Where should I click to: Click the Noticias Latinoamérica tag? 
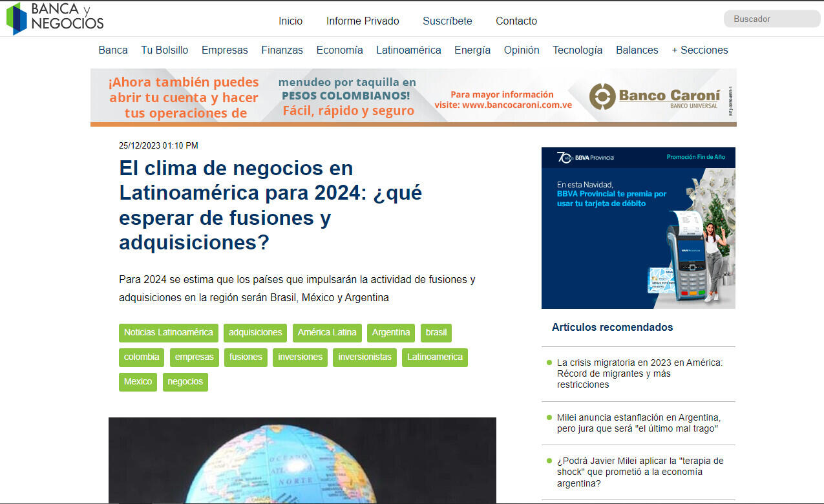click(168, 333)
